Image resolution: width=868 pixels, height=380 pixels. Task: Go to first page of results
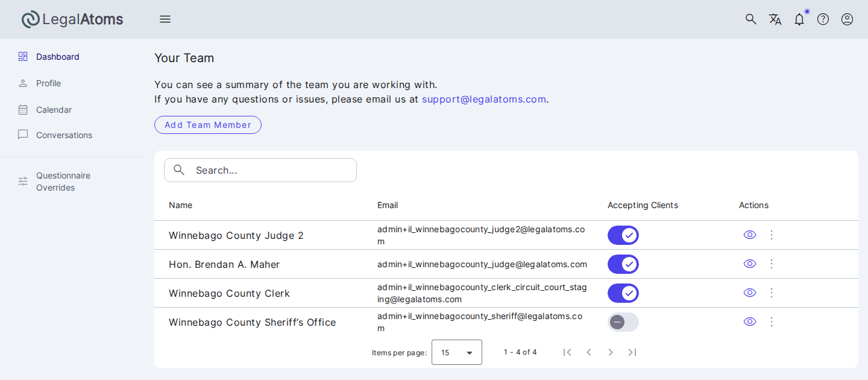click(567, 352)
